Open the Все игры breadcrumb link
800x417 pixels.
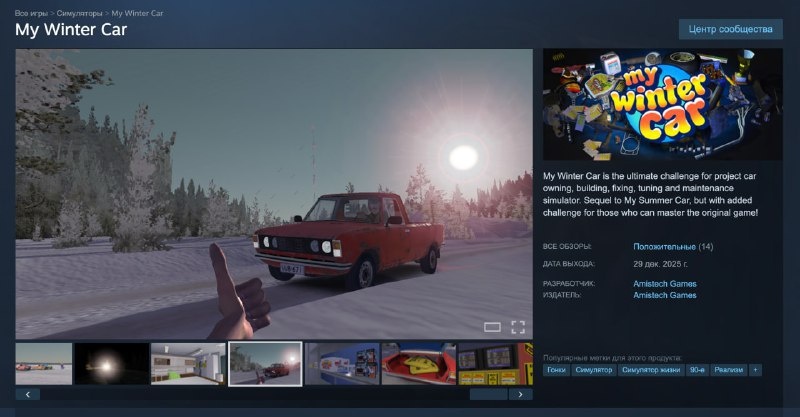click(31, 13)
